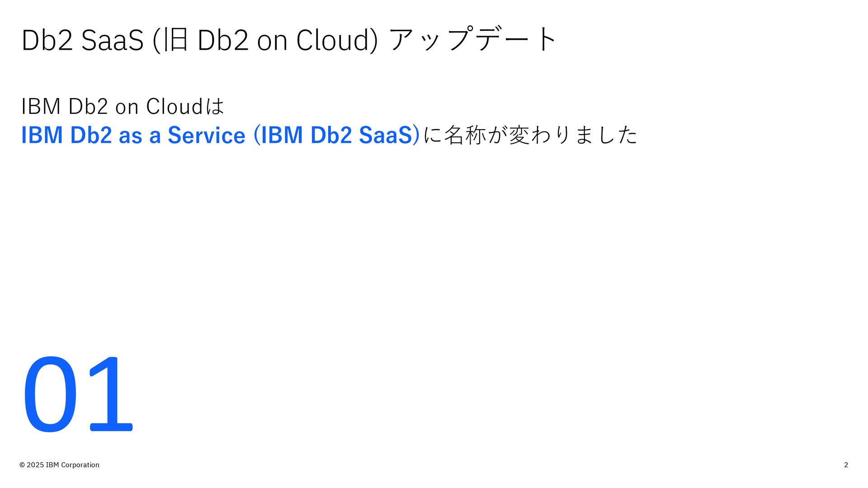Click the copyright symbol in the footer

tap(22, 465)
